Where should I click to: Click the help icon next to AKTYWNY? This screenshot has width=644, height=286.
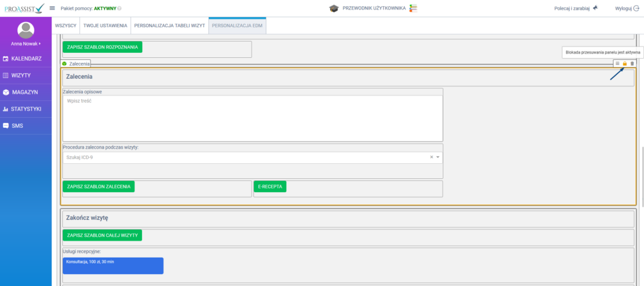(119, 8)
